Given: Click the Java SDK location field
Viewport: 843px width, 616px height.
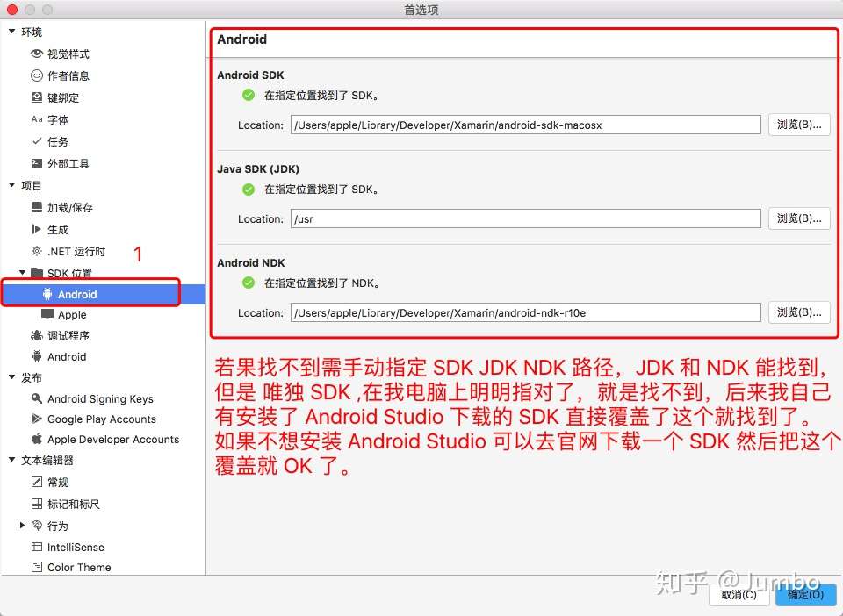Looking at the screenshot, I should click(x=526, y=218).
